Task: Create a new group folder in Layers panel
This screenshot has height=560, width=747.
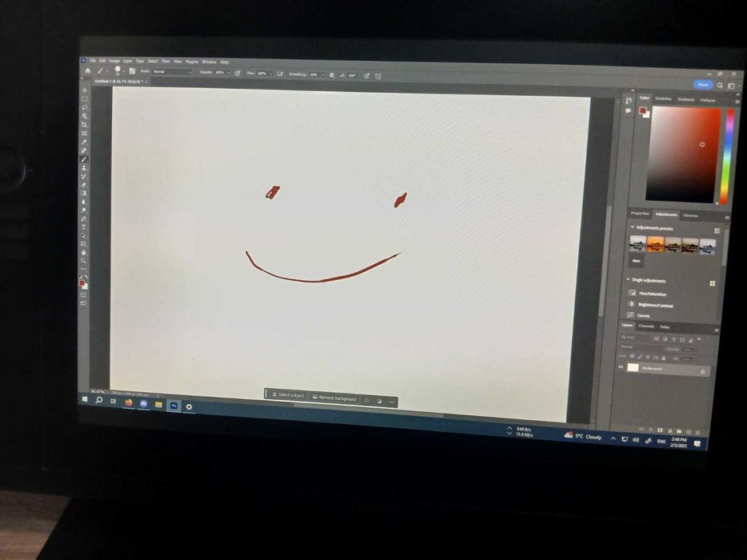Action: tap(679, 431)
